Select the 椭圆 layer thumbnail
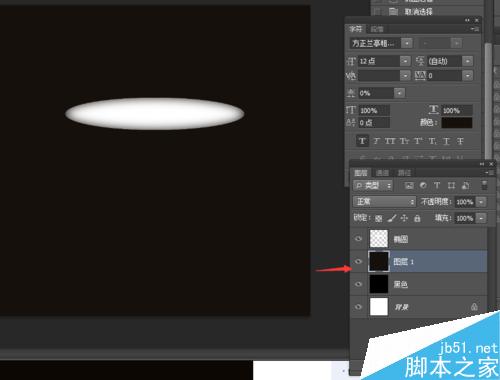The height and width of the screenshot is (380, 500). coord(379,238)
